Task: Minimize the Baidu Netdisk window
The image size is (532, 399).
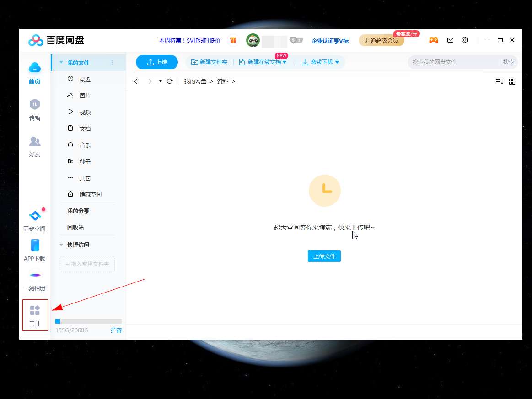Action: click(x=487, y=40)
